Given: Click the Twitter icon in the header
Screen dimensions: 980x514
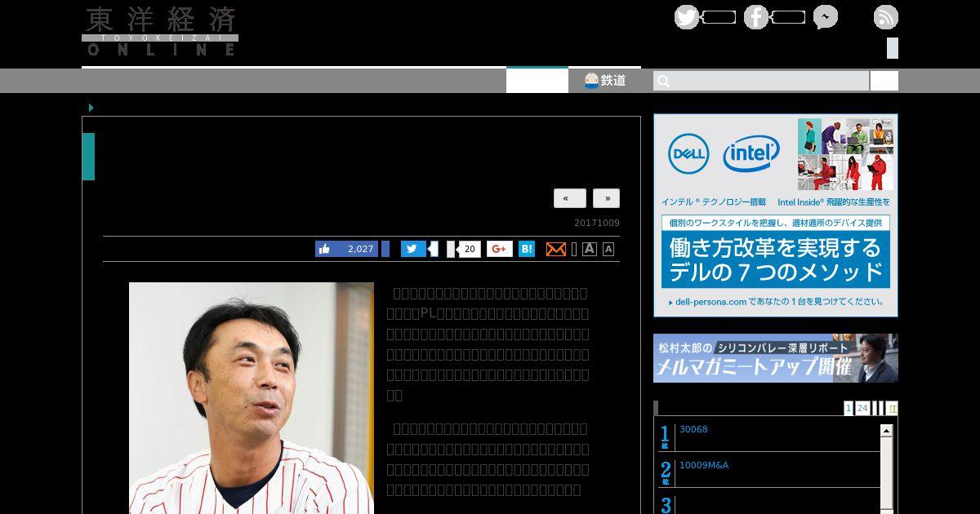Looking at the screenshot, I should [x=687, y=17].
